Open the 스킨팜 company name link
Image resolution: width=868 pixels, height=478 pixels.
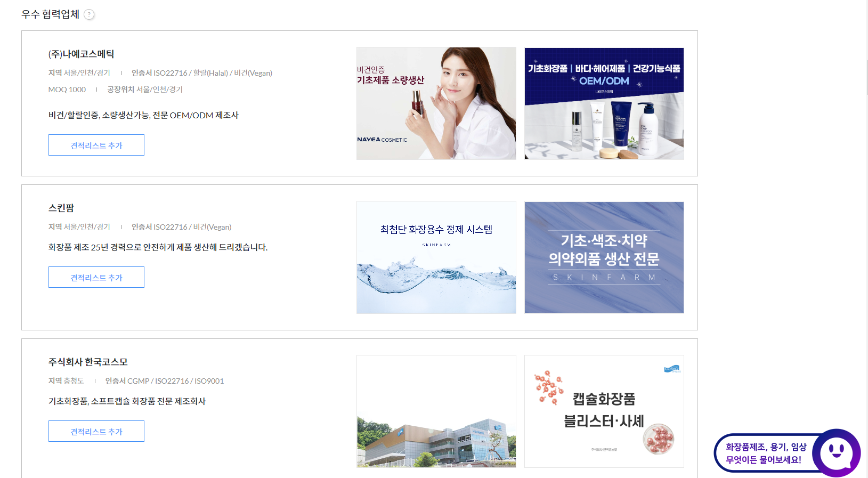tap(61, 208)
